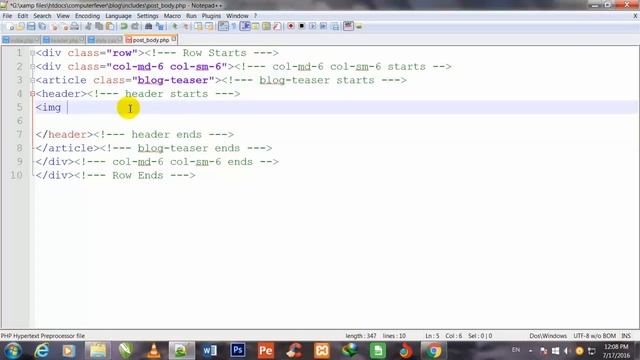Click the Print toolbar icon
This screenshot has width=640, height=360.
[x=74, y=27]
